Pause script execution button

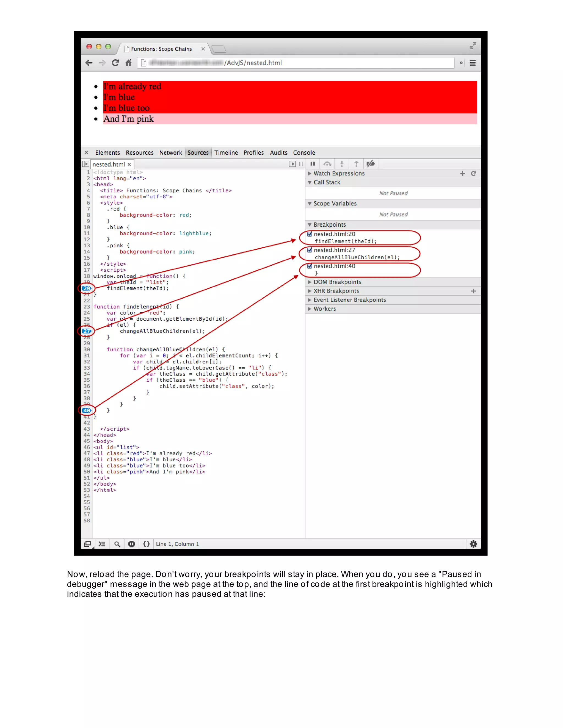[313, 164]
